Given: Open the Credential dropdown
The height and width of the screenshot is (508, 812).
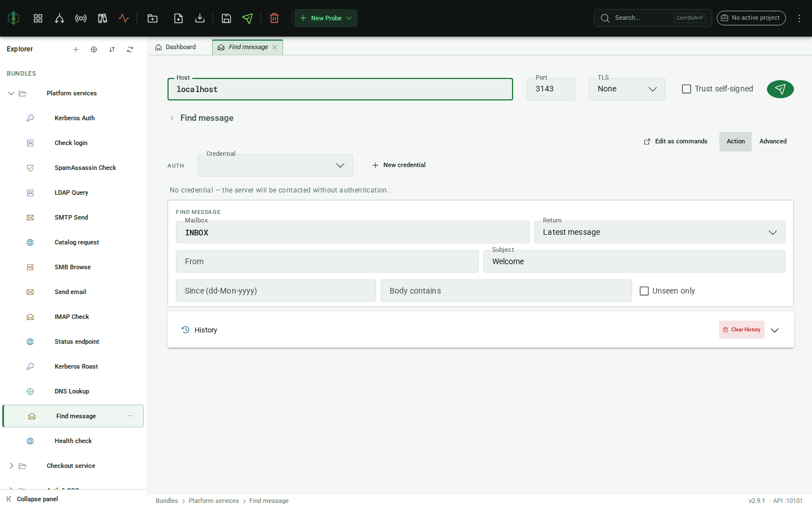Looking at the screenshot, I should pos(275,165).
